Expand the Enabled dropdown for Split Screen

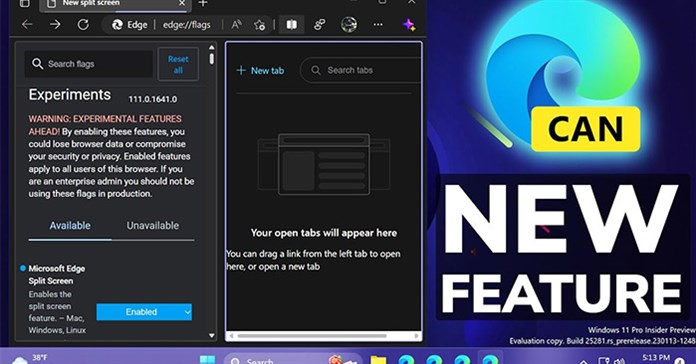144,312
